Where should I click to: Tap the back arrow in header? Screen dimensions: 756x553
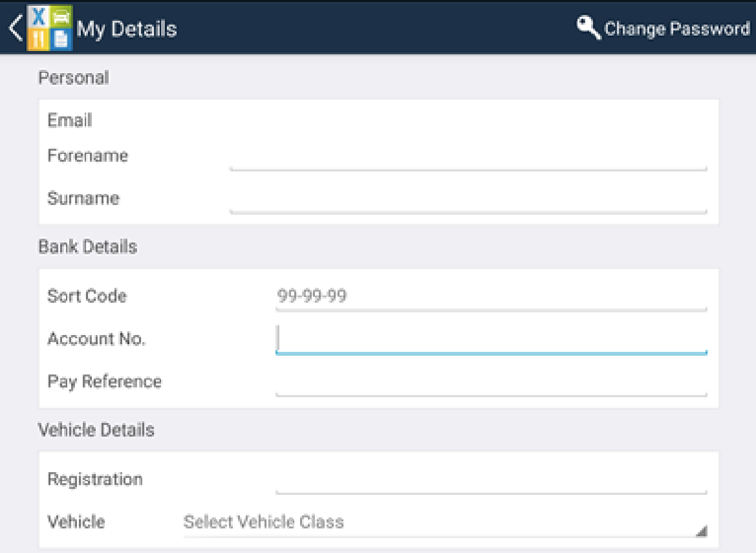tap(14, 28)
